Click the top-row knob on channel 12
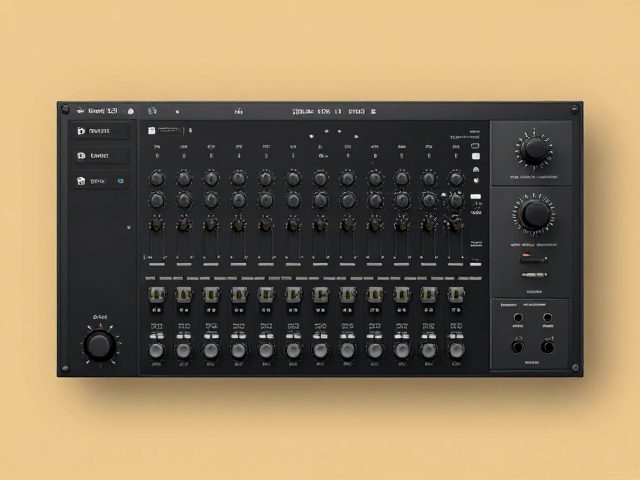 coord(456,178)
